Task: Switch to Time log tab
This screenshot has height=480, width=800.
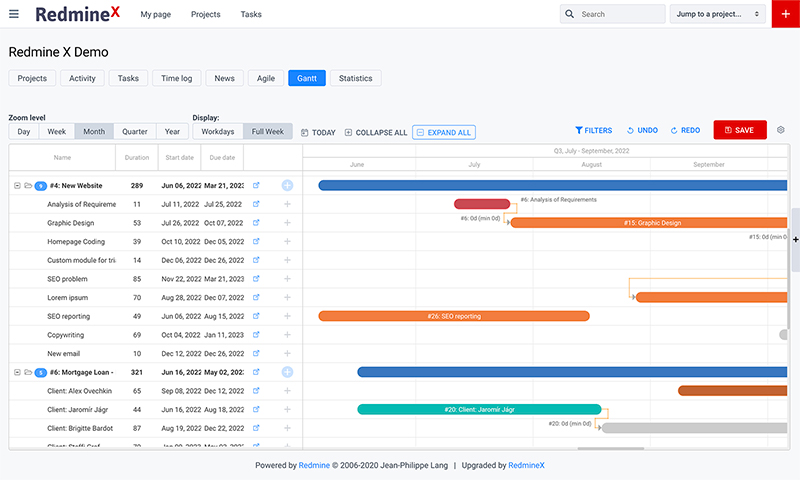Action: click(x=177, y=78)
